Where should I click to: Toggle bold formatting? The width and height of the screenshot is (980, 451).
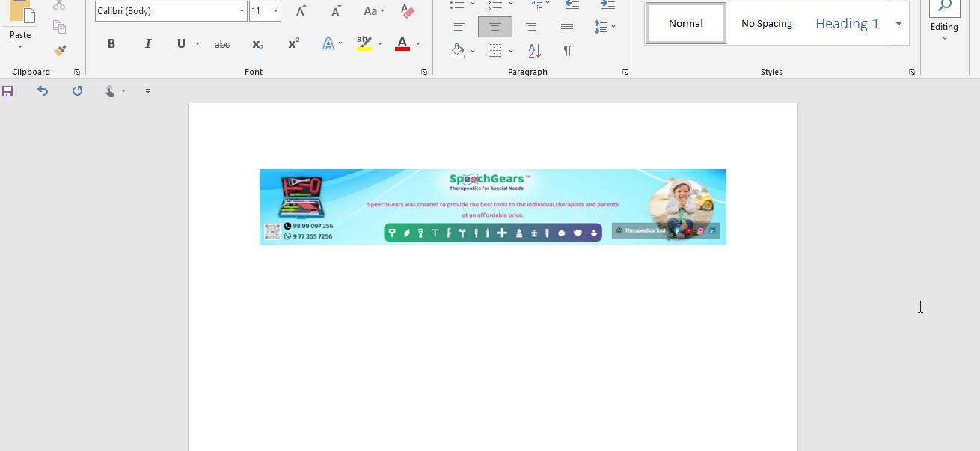point(111,44)
